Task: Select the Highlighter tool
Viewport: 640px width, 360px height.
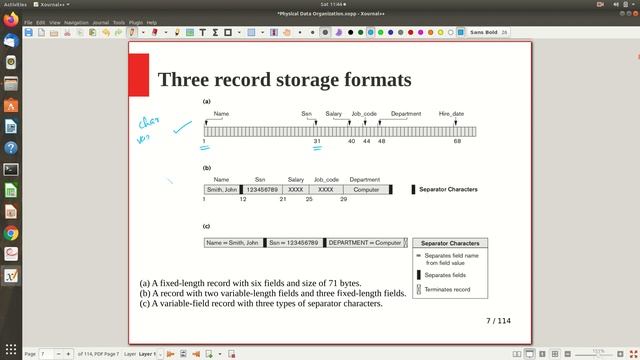Action: (177, 33)
